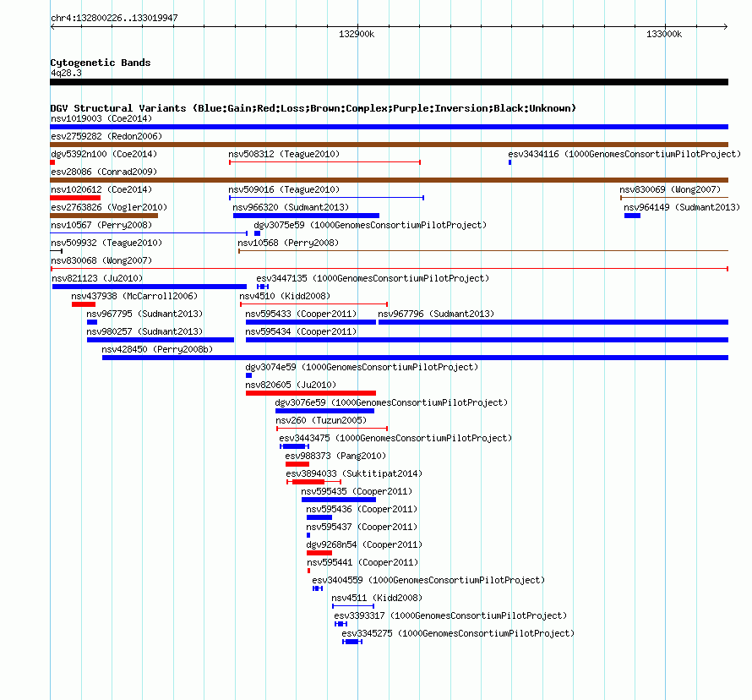Click esv3404559 (1000GenomesConsortiumPilotProject) label
This screenshot has width=752, height=700.
[428, 580]
